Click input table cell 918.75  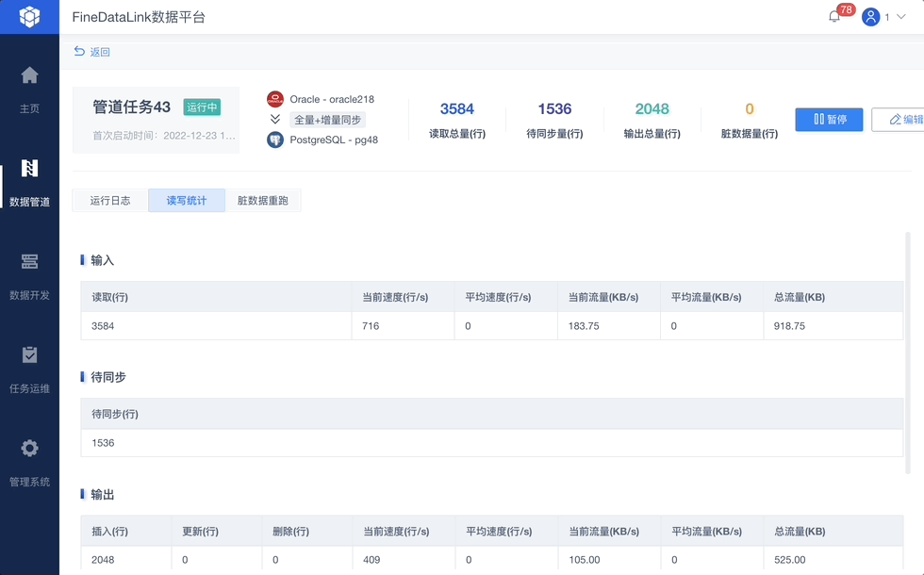833,326
